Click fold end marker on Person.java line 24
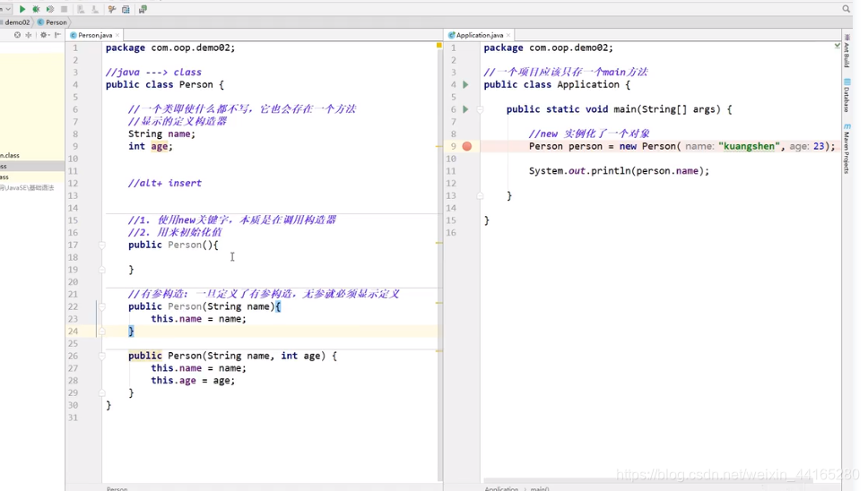Image resolution: width=868 pixels, height=491 pixels. click(102, 332)
